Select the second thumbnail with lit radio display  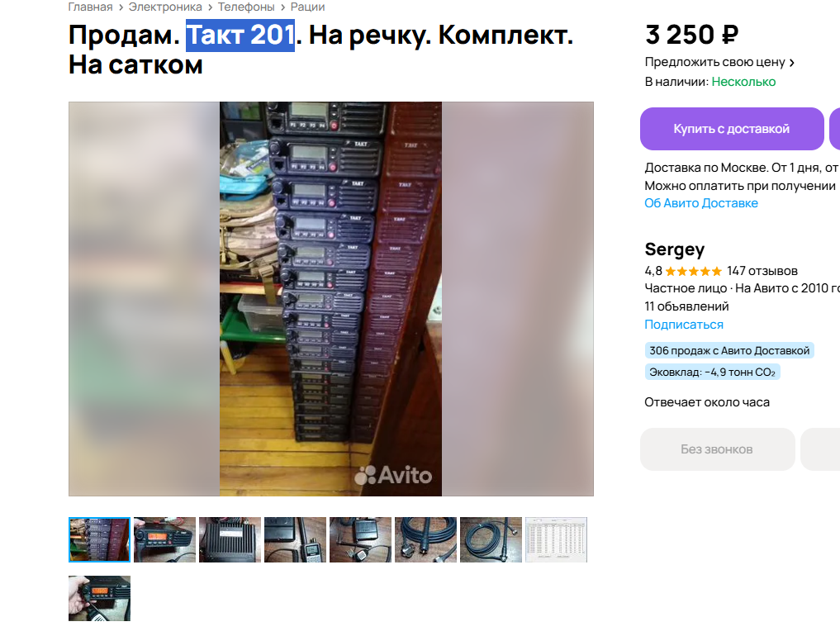[x=164, y=539]
